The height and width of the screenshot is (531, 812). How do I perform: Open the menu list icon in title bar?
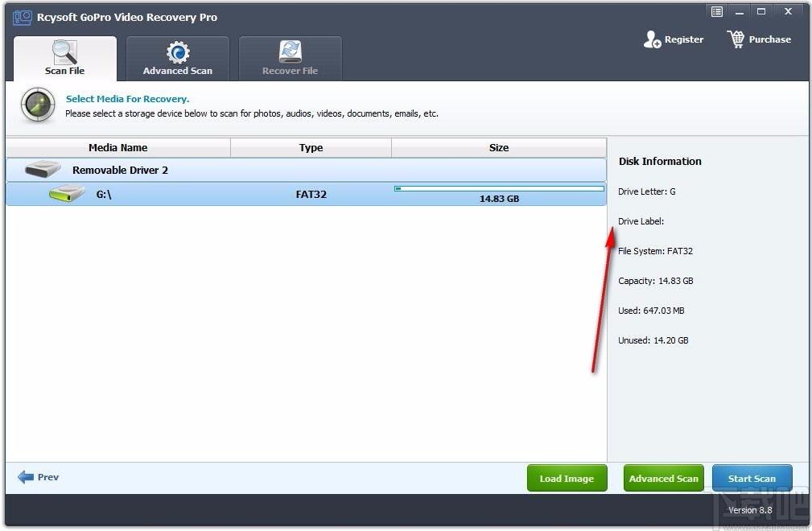click(x=717, y=11)
